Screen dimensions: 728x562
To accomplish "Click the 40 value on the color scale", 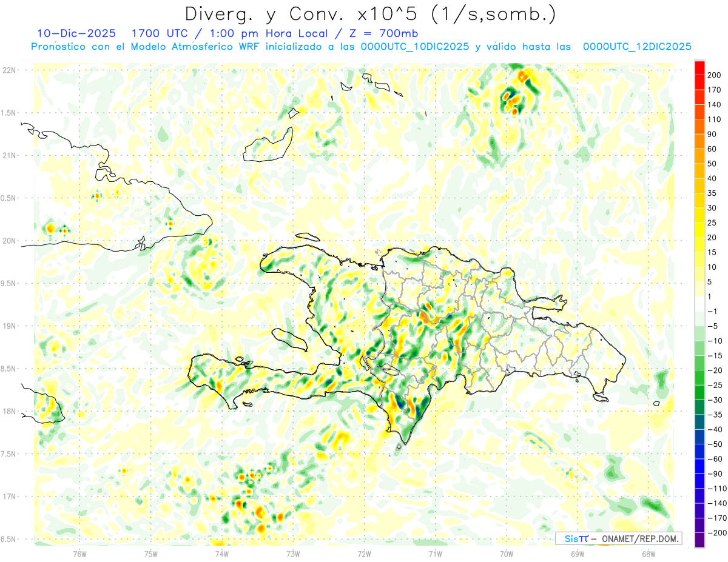I will click(x=713, y=178).
